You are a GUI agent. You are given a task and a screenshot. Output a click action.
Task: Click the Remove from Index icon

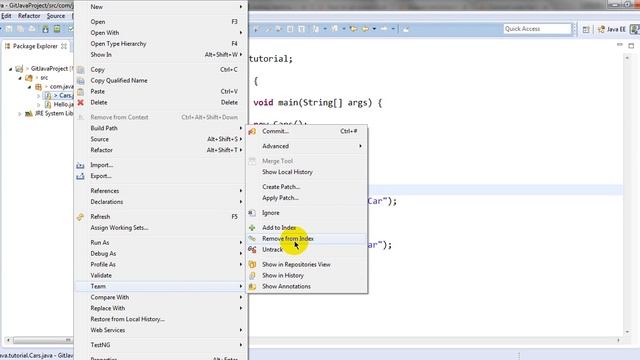click(252, 239)
